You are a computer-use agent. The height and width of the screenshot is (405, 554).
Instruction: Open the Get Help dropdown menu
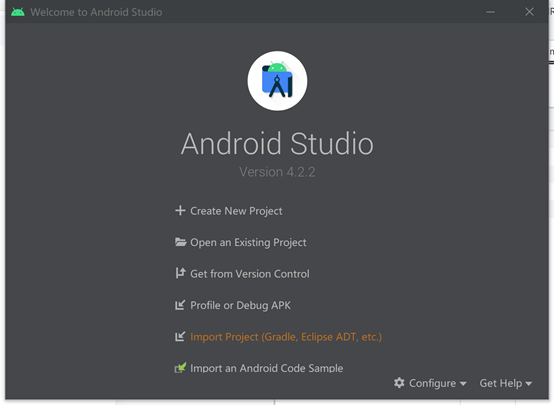pyautogui.click(x=506, y=383)
